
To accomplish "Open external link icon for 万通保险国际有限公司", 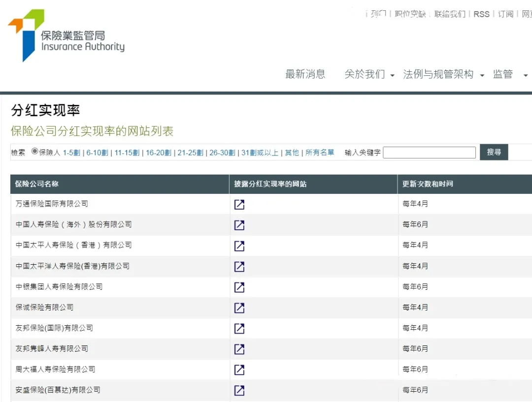I will pyautogui.click(x=239, y=204).
